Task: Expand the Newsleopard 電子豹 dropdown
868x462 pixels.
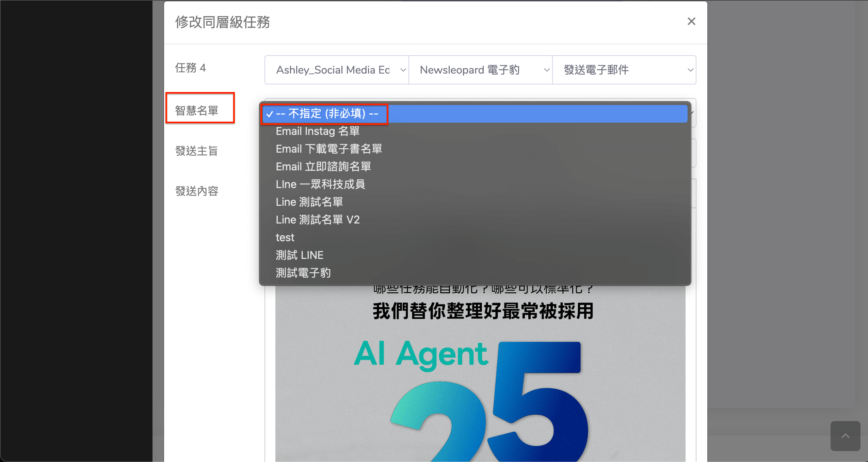Action: click(x=480, y=70)
